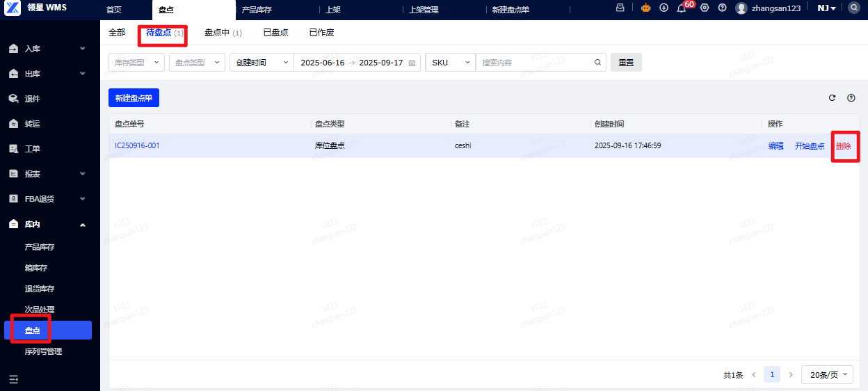Select the 已作废 status tab
The width and height of the screenshot is (868, 391).
(x=321, y=33)
